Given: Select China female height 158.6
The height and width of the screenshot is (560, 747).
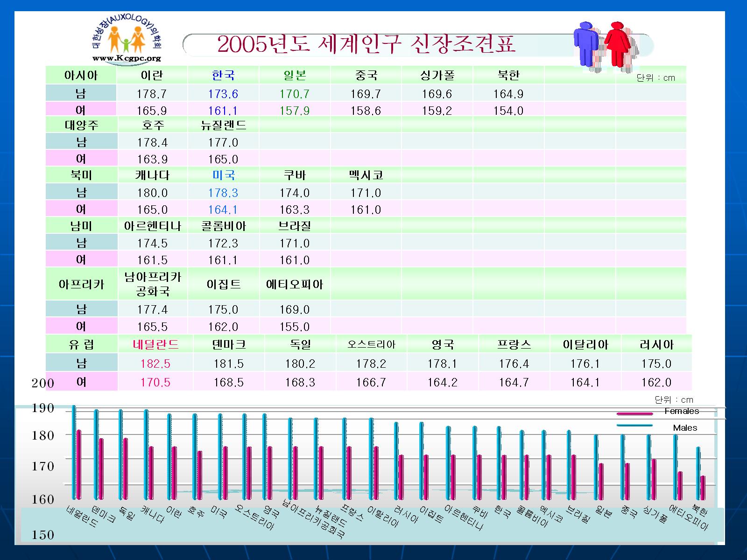Looking at the screenshot, I should click(366, 111).
